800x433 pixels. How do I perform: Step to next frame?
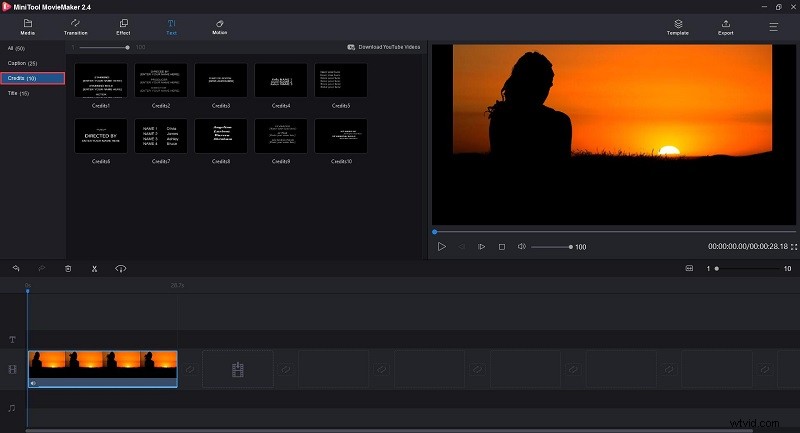(x=481, y=246)
